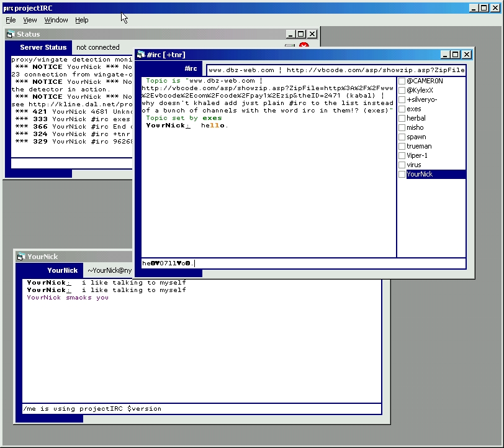Check the box next to @CAMERON

tap(402, 81)
